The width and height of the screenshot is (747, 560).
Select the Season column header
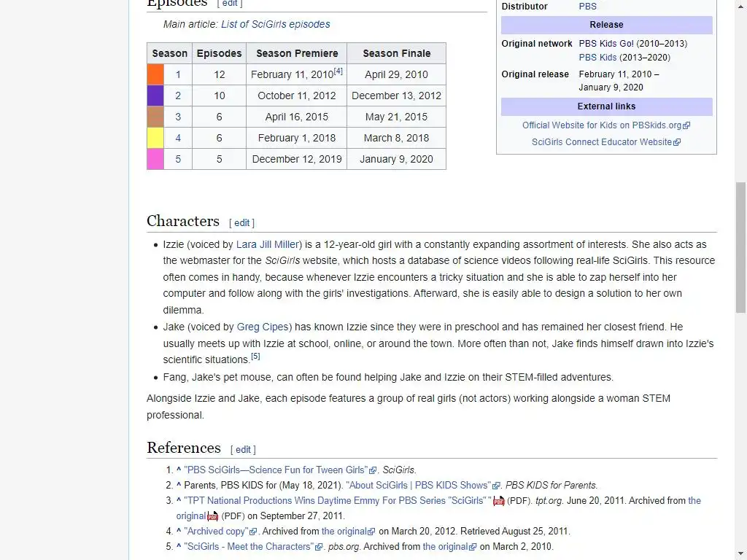[169, 53]
